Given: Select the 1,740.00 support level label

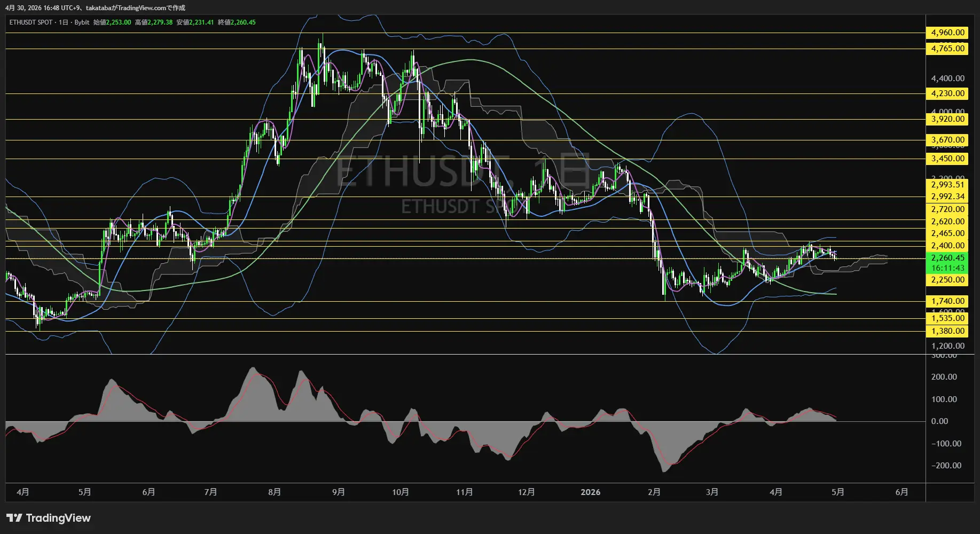Looking at the screenshot, I should point(947,301).
